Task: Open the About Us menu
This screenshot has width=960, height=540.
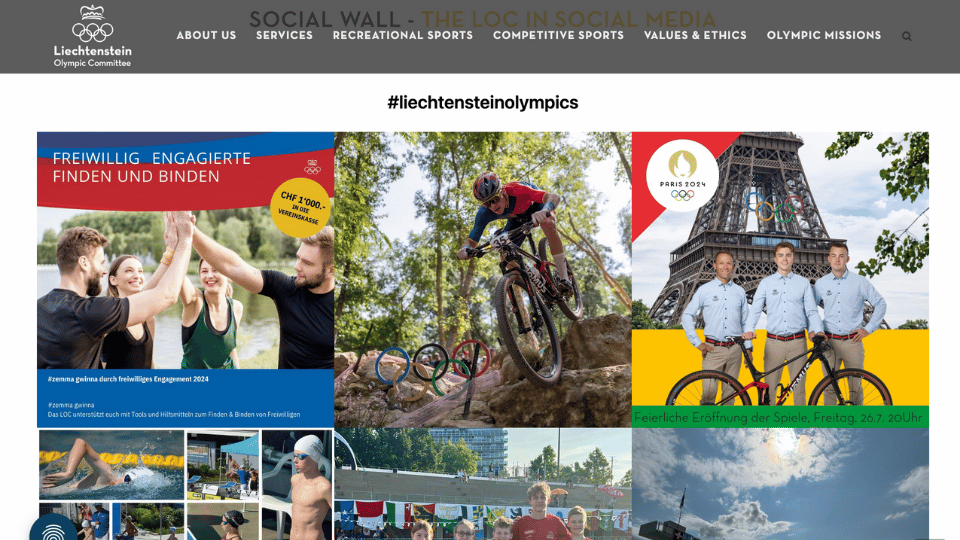Action: tap(206, 36)
